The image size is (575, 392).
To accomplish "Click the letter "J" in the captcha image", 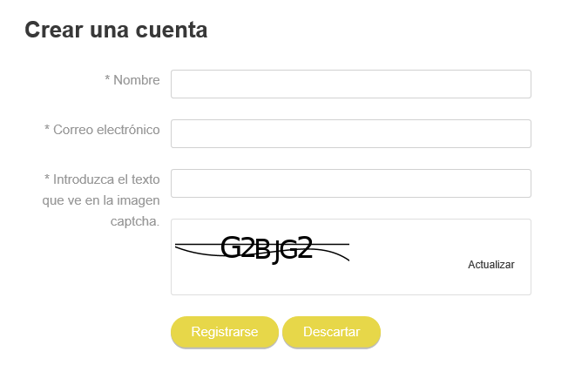I will [276, 252].
